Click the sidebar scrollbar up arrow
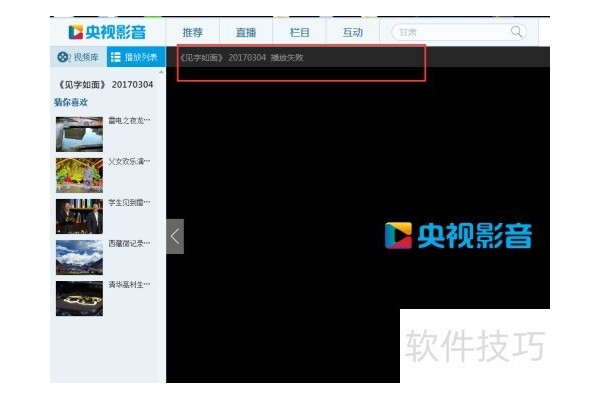The width and height of the screenshot is (600, 400). point(161,72)
